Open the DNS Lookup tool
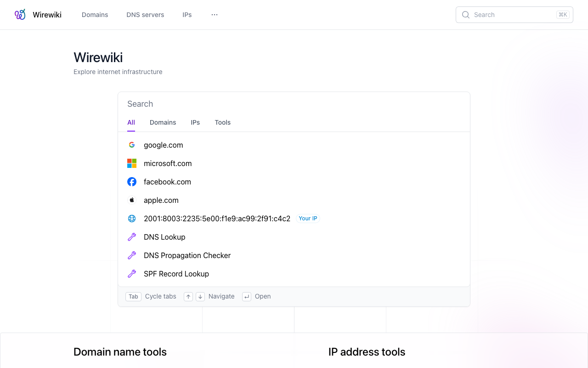 pos(294,237)
